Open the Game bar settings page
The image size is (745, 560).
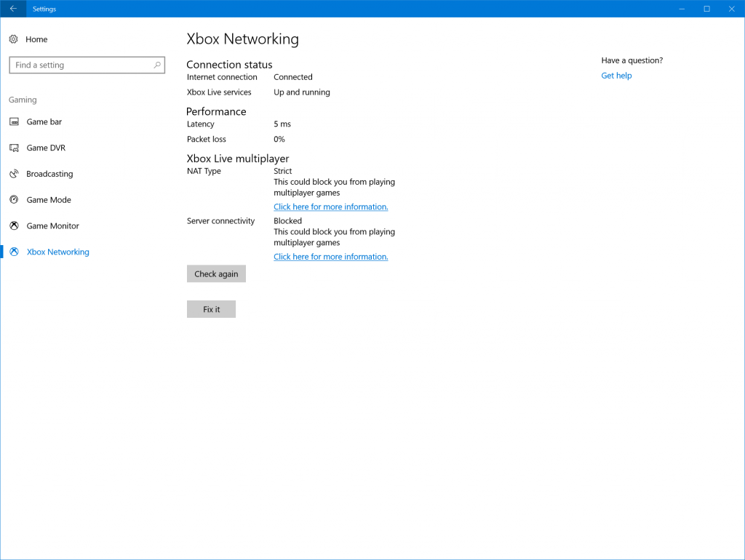click(x=44, y=122)
